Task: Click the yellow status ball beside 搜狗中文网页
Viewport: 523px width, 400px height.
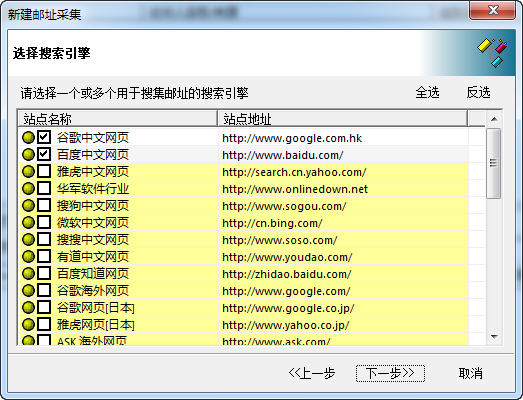Action: (x=28, y=206)
